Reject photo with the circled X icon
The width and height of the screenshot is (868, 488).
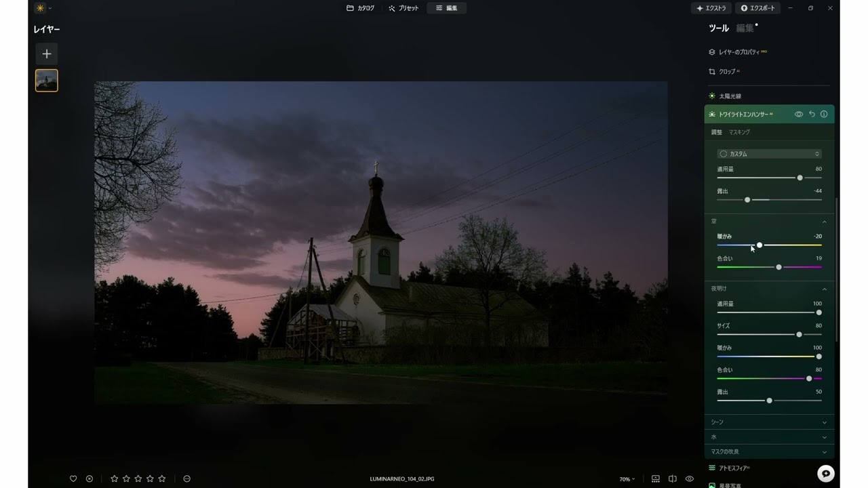(x=90, y=479)
